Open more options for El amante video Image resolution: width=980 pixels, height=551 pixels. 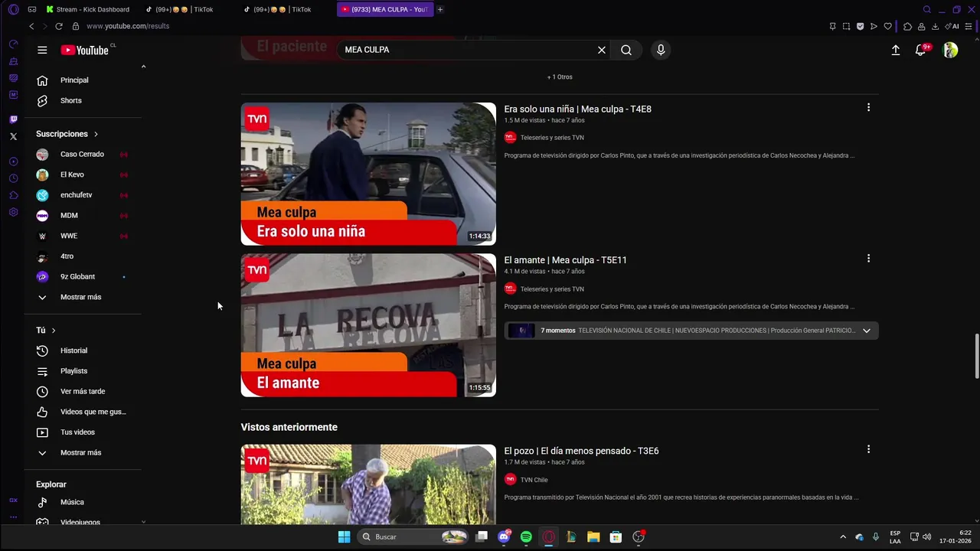click(x=868, y=259)
